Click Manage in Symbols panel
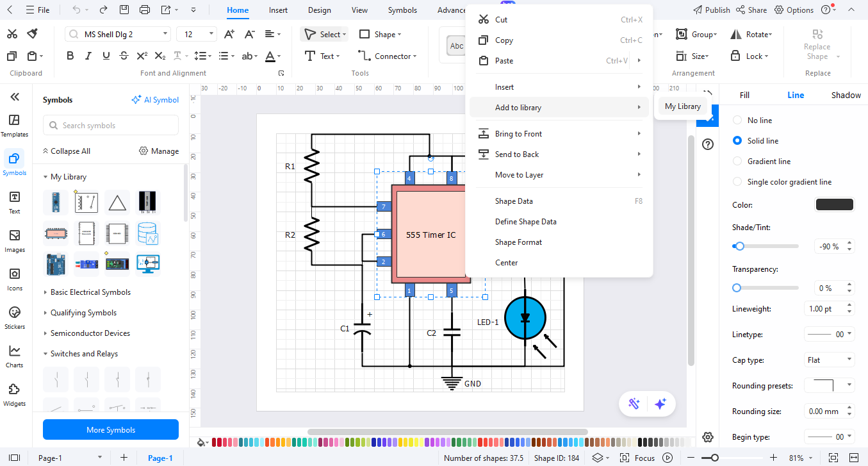The image size is (868, 466). pos(159,151)
